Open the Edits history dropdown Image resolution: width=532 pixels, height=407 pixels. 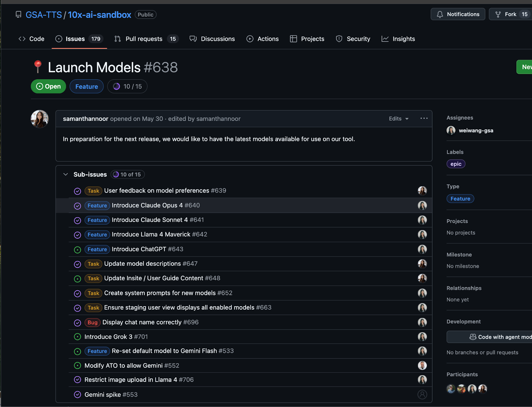click(x=399, y=119)
